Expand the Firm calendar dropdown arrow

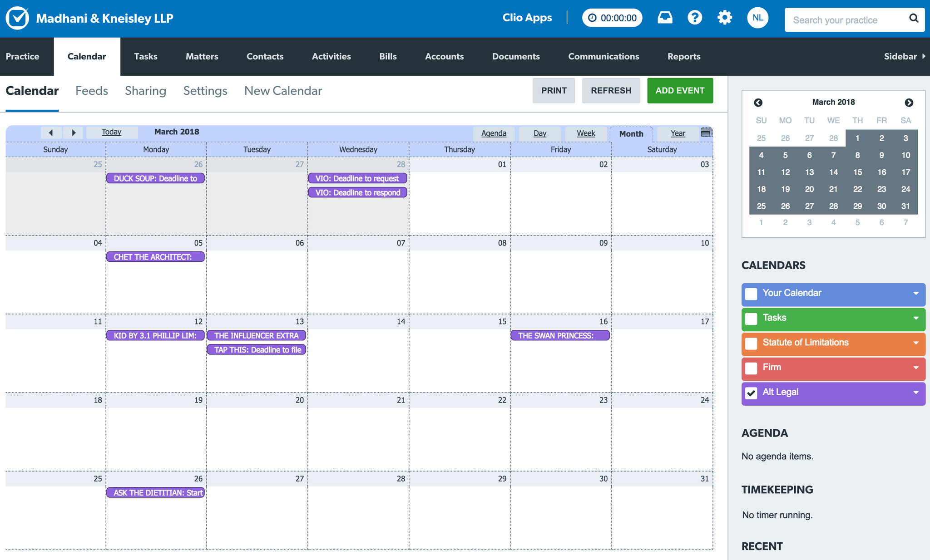[x=915, y=368]
